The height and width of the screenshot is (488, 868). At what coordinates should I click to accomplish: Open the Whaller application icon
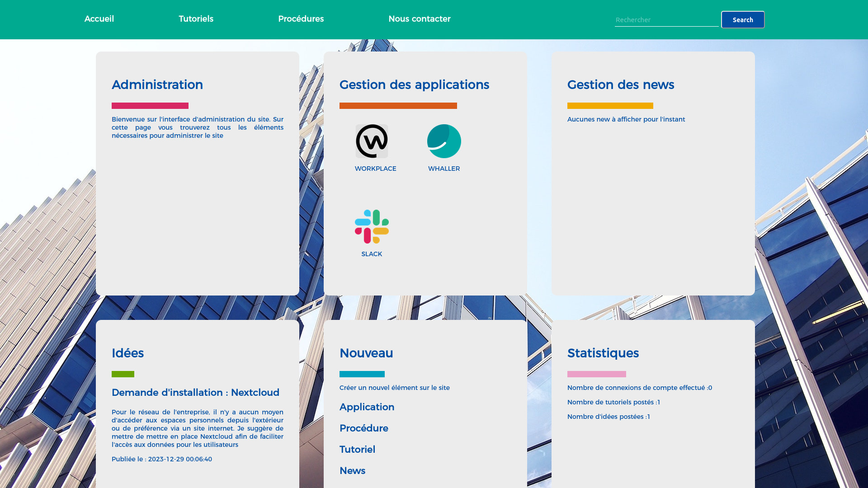(444, 141)
